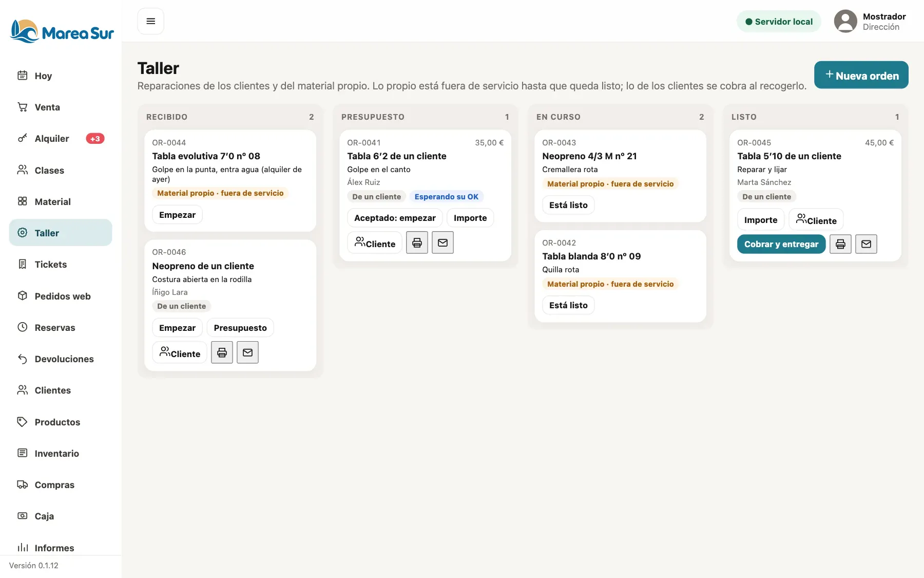Go to Pedidos web
This screenshot has height=578, width=924.
[x=61, y=296]
